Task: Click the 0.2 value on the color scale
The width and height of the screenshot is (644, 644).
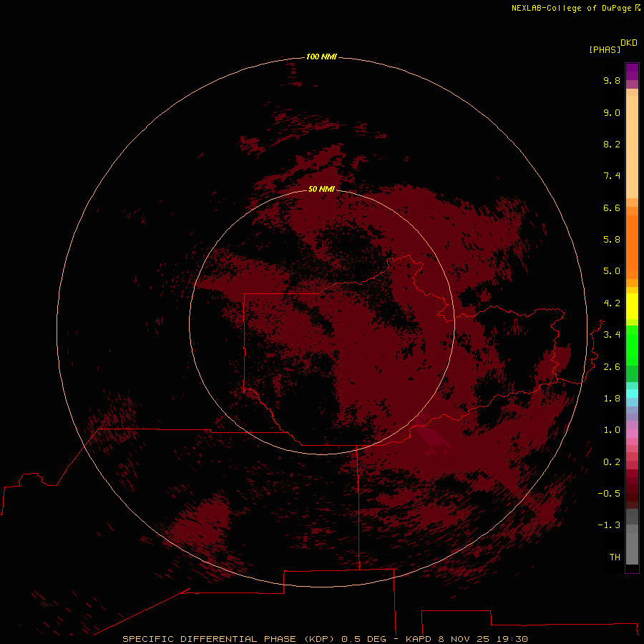Action: [612, 462]
